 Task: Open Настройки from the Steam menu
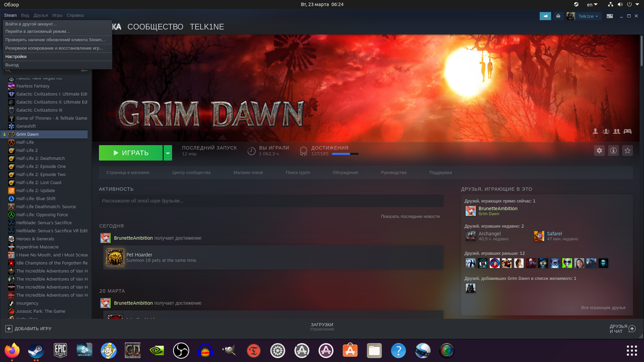16,56
